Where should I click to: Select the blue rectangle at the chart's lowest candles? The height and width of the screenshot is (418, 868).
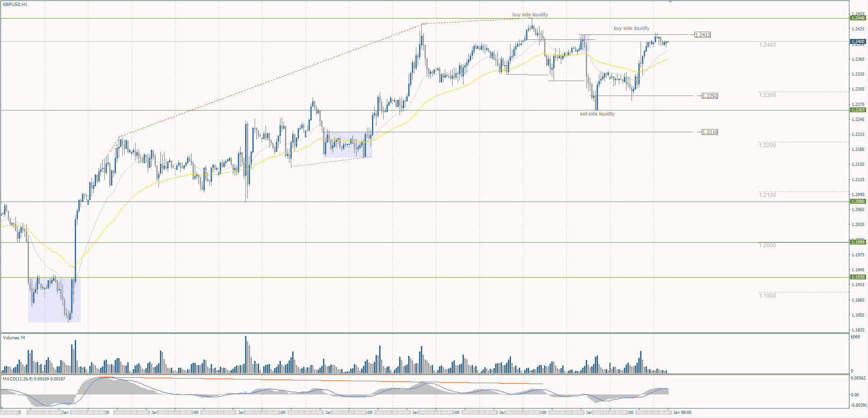[x=54, y=300]
